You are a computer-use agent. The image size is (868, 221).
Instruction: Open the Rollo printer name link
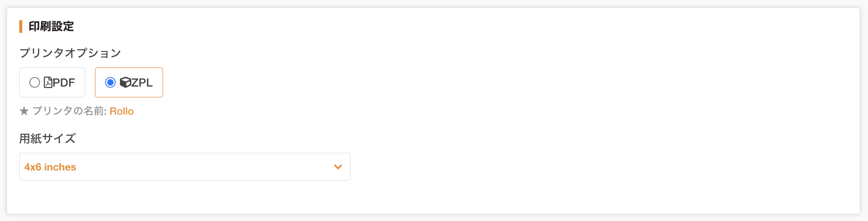(122, 111)
